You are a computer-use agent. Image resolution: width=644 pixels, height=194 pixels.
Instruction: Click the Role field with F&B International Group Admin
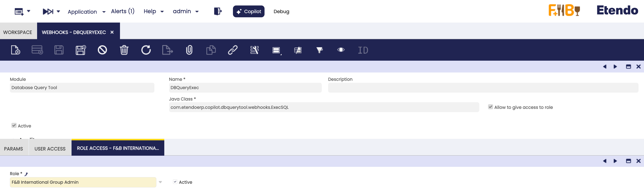(83, 182)
